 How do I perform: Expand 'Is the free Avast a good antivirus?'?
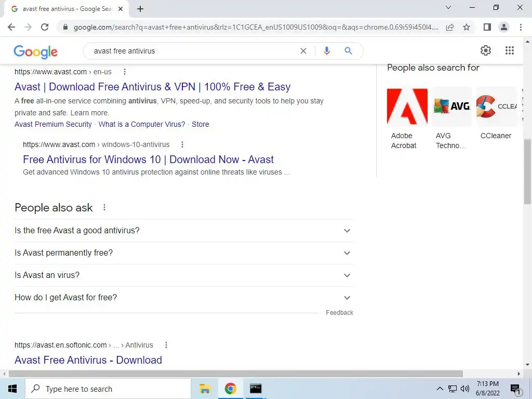click(x=184, y=231)
